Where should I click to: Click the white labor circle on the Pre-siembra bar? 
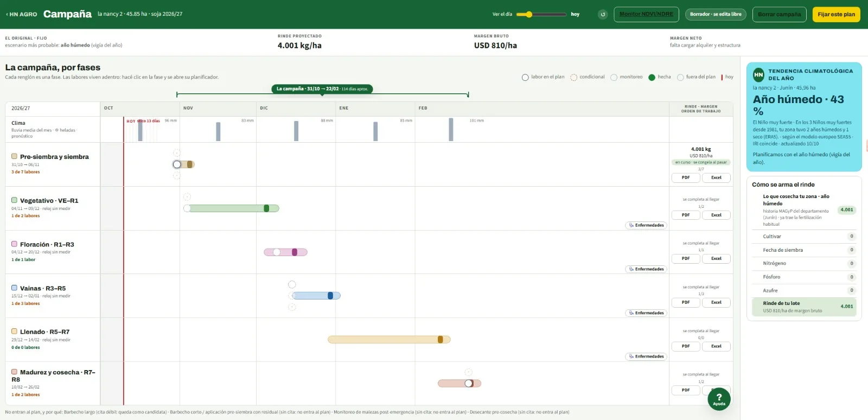[177, 164]
